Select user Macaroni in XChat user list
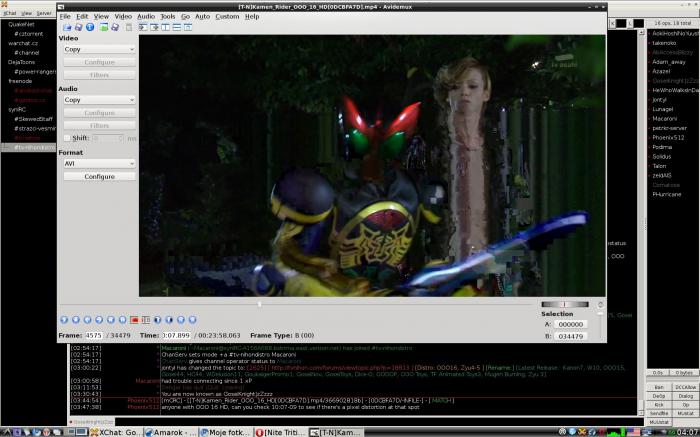The image size is (700, 437). (x=664, y=119)
